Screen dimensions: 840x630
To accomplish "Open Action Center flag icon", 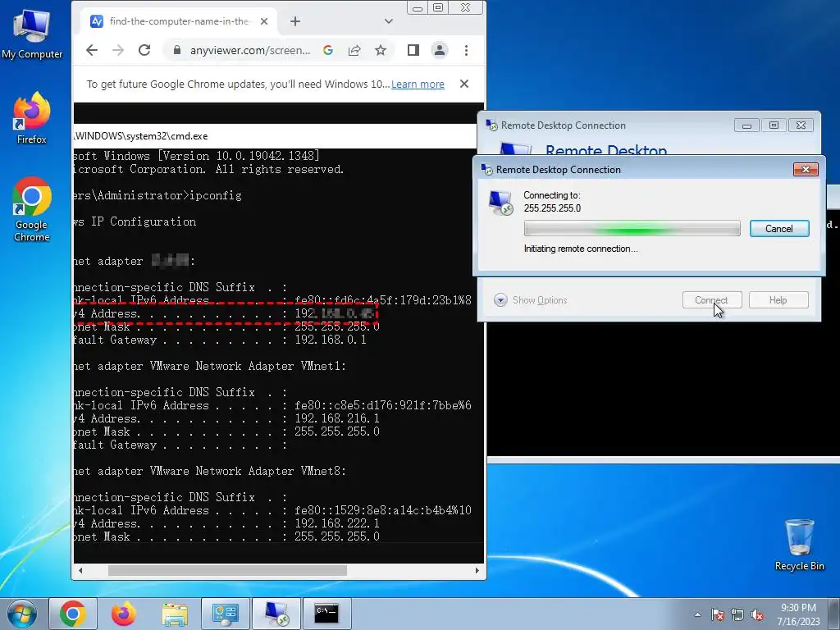I will pos(718,614).
